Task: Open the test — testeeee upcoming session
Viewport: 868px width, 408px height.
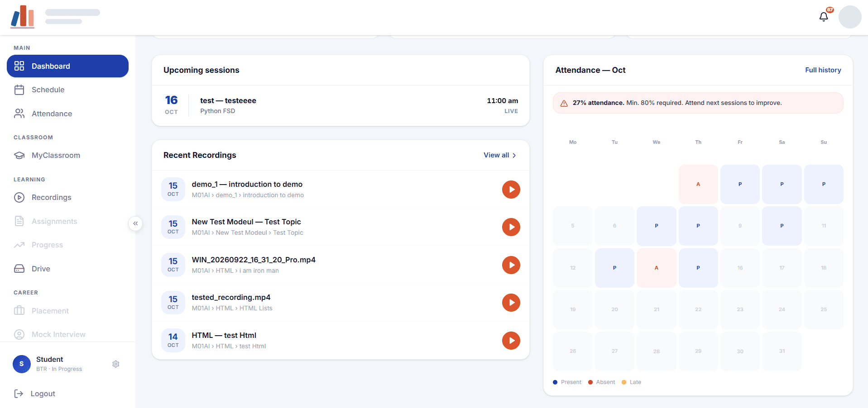Action: (x=340, y=105)
